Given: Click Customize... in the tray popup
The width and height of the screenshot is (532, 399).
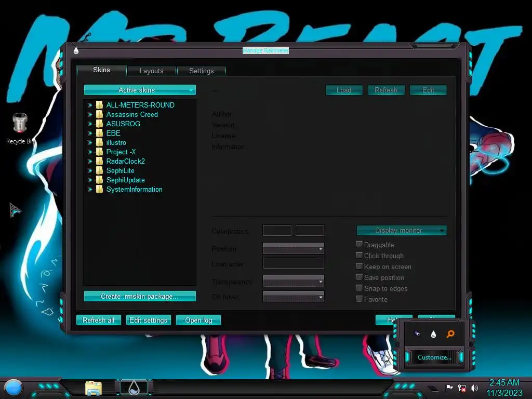Looking at the screenshot, I should tap(434, 357).
